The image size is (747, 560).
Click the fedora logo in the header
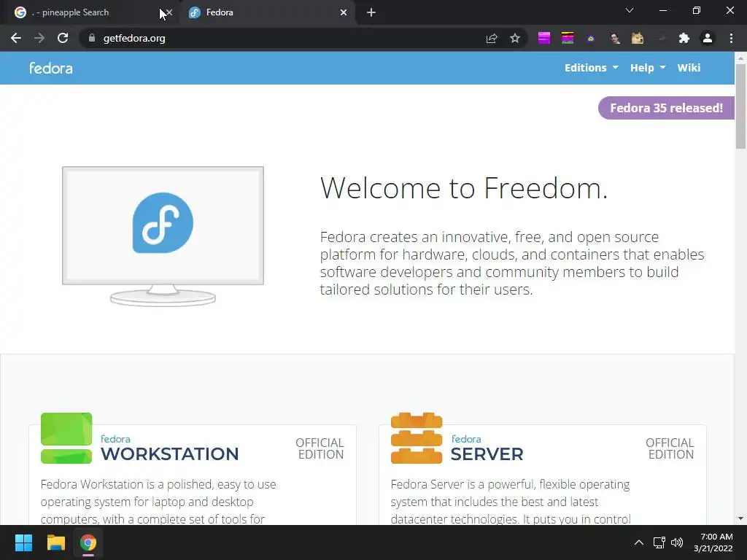point(51,68)
